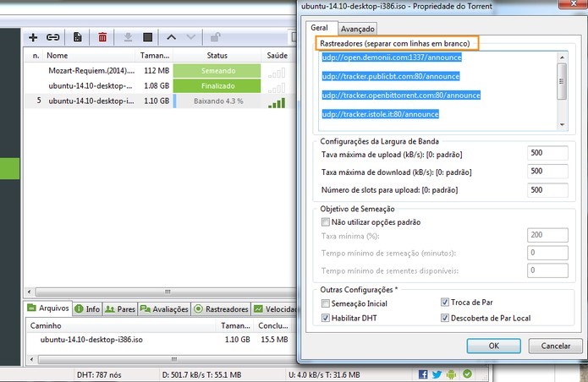Click the trackers list scroll down arrow
The image size is (588, 382).
click(x=562, y=125)
